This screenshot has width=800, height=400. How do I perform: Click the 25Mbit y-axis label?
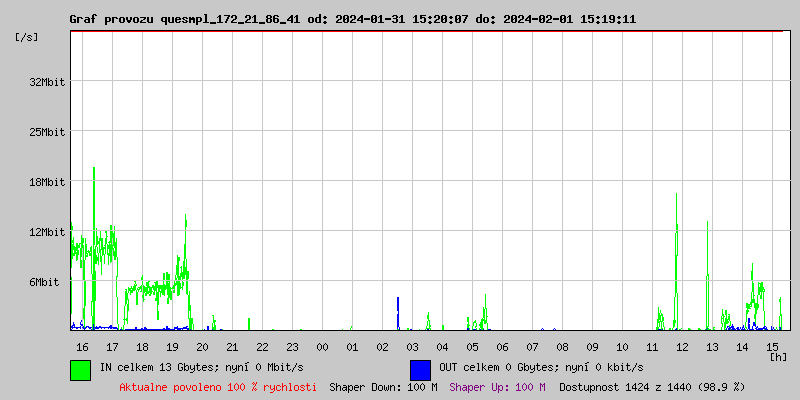[47, 132]
